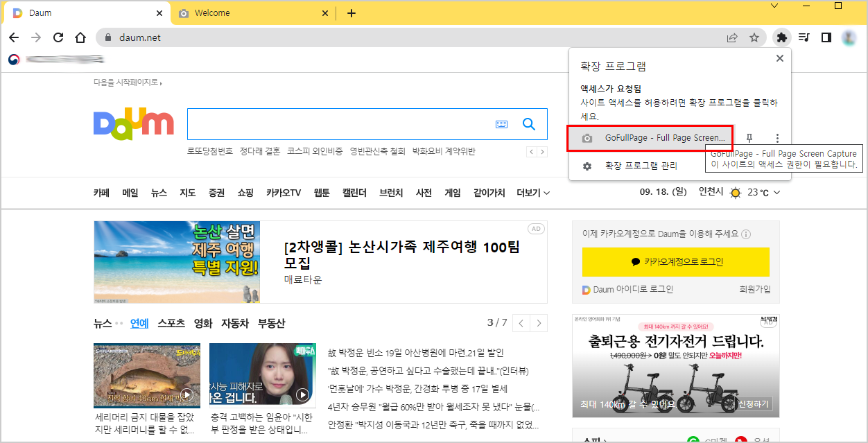Bookmark this page with the star icon

tap(754, 37)
